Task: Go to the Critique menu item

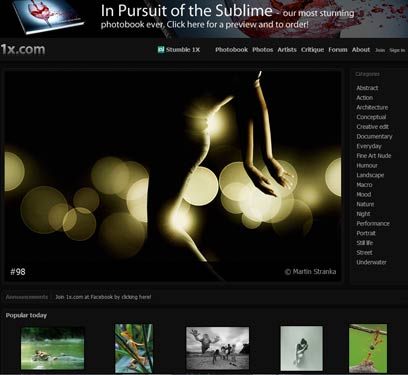Action: pos(312,50)
